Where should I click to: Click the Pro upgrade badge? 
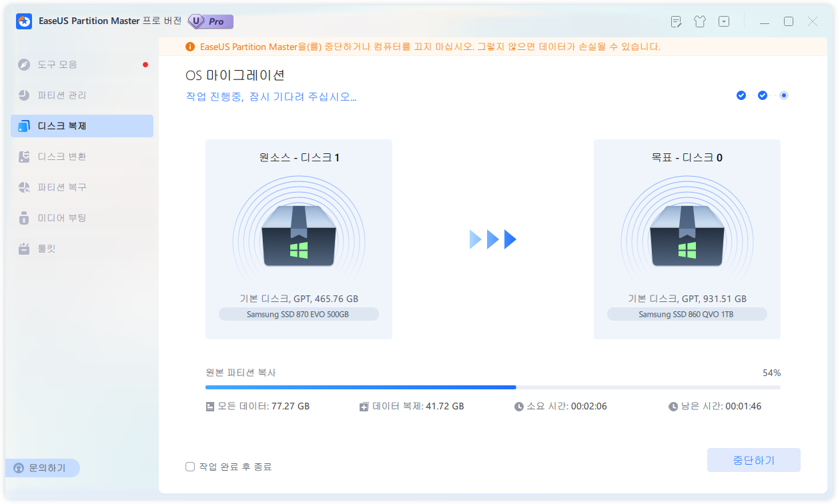211,21
